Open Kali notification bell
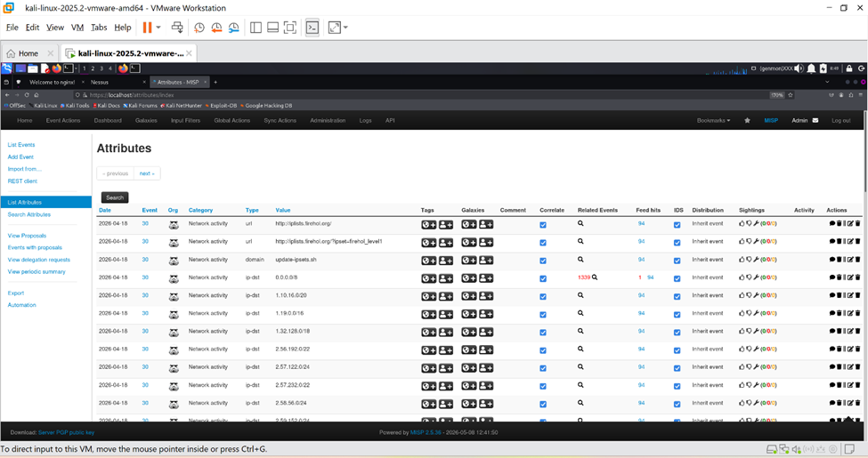 [811, 68]
